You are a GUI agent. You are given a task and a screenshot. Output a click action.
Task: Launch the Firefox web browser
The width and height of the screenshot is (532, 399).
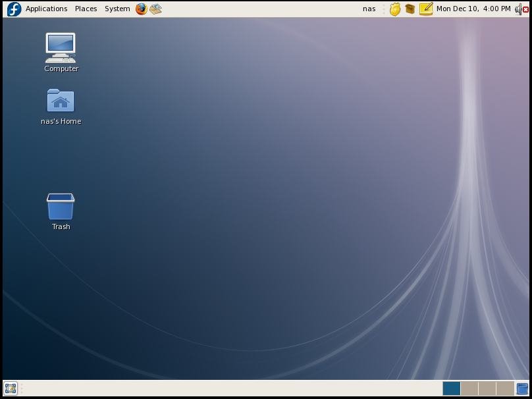click(x=141, y=9)
